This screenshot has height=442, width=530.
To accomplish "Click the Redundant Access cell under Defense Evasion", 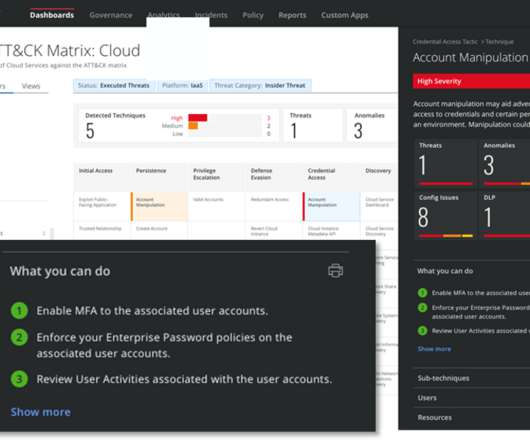I will [x=274, y=206].
